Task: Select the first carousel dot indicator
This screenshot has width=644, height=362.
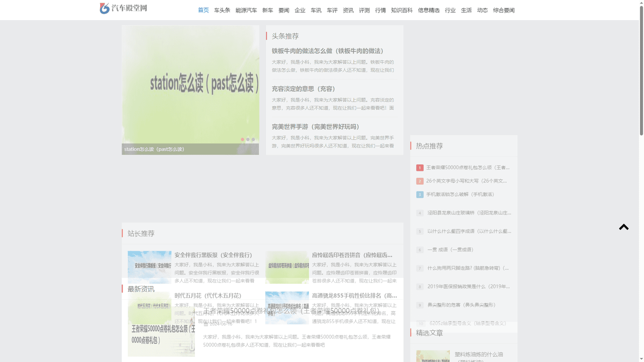Action: pyautogui.click(x=242, y=139)
